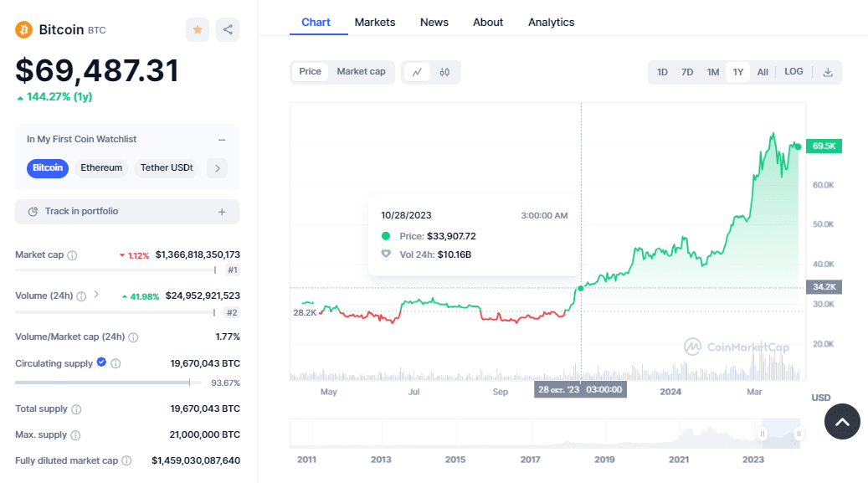Screen dimensions: 868x483
Task: Select the line chart icon
Action: [417, 72]
